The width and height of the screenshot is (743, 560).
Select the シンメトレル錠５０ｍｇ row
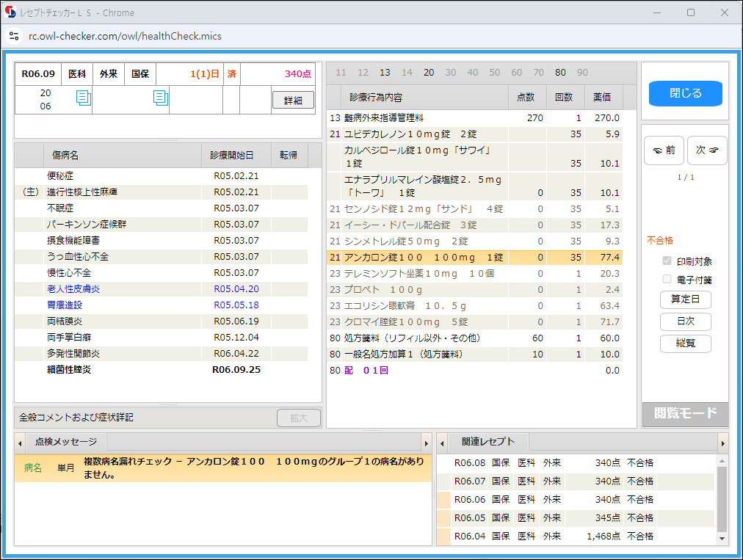(x=474, y=241)
